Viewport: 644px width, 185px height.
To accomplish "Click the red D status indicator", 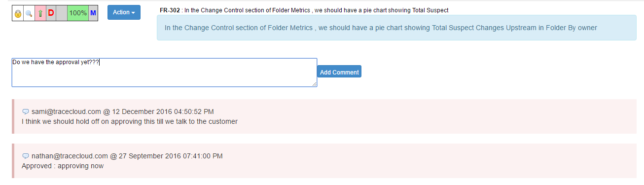I will [51, 13].
